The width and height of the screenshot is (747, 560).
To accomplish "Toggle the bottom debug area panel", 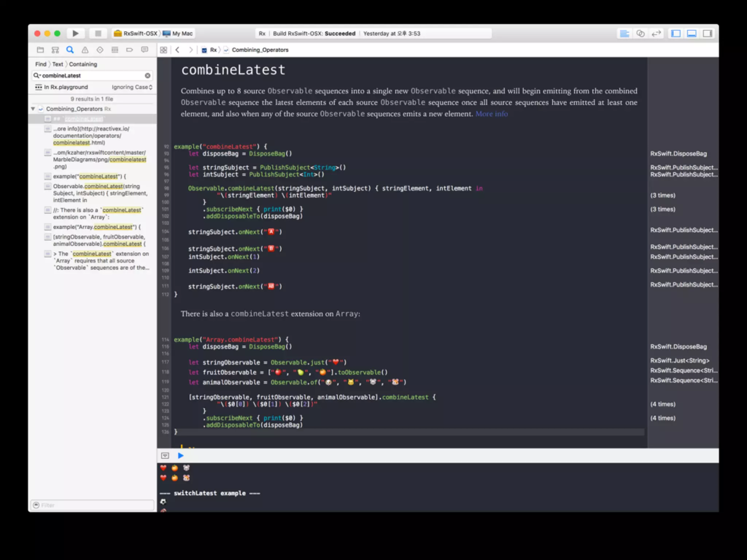I will coord(692,34).
